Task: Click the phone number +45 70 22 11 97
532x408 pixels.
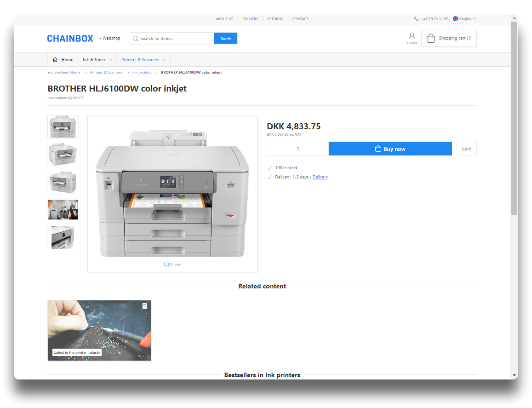Action: [x=434, y=19]
